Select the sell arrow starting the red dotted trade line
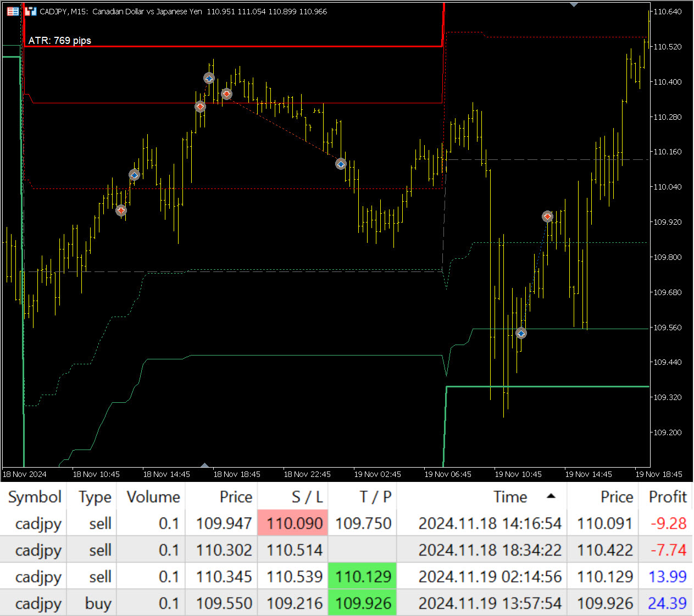The image size is (694, 616). [226, 94]
